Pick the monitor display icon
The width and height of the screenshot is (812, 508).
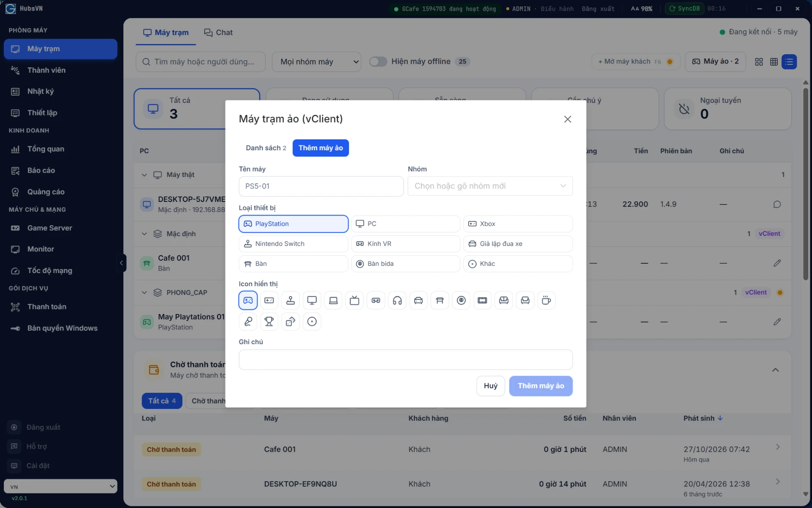point(312,300)
